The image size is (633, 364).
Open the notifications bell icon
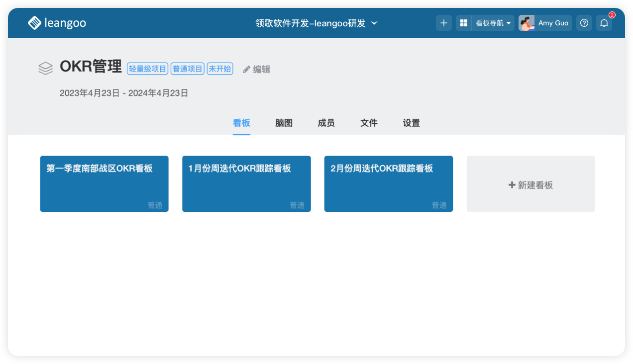point(604,23)
